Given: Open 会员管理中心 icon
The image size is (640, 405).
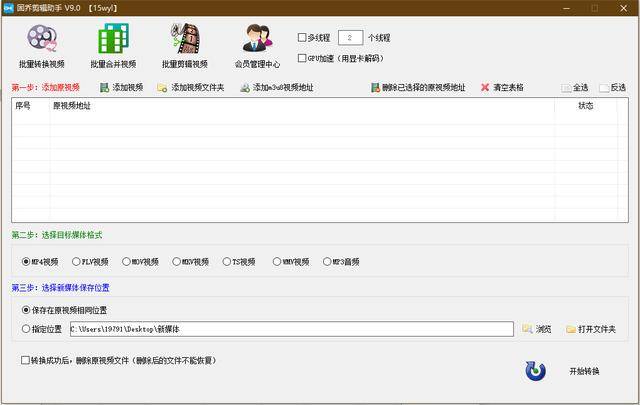Looking at the screenshot, I should pos(257,40).
